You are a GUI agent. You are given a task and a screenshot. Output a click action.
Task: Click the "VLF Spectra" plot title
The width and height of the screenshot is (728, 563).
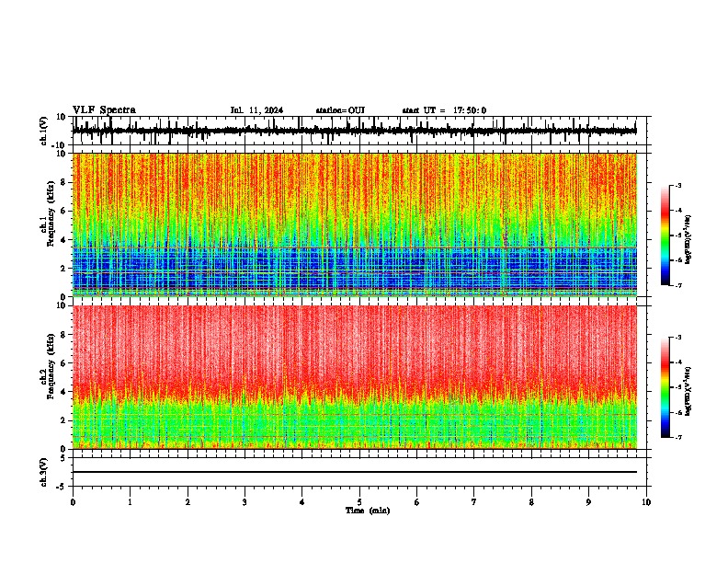[x=104, y=110]
